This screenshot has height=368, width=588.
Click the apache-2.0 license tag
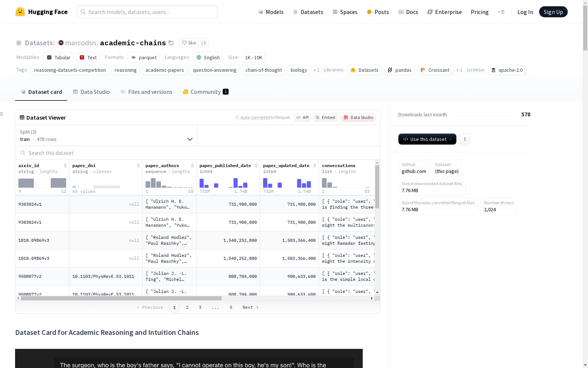click(x=507, y=70)
